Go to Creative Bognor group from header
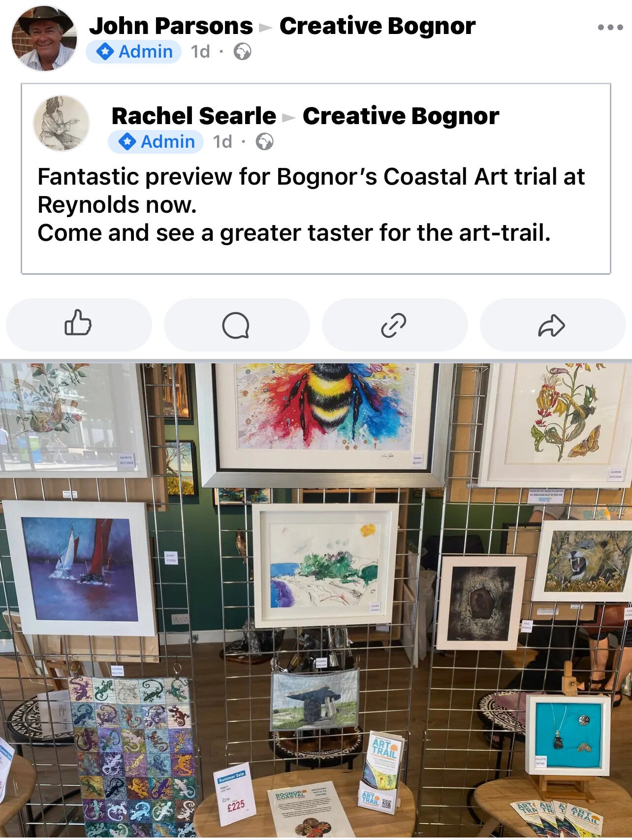Viewport: 632px width, 840px height. tap(378, 26)
